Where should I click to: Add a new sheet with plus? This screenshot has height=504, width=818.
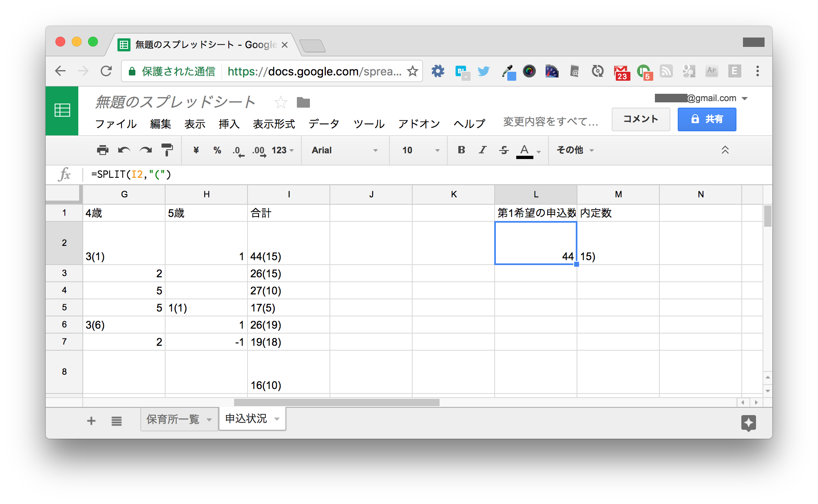[91, 421]
